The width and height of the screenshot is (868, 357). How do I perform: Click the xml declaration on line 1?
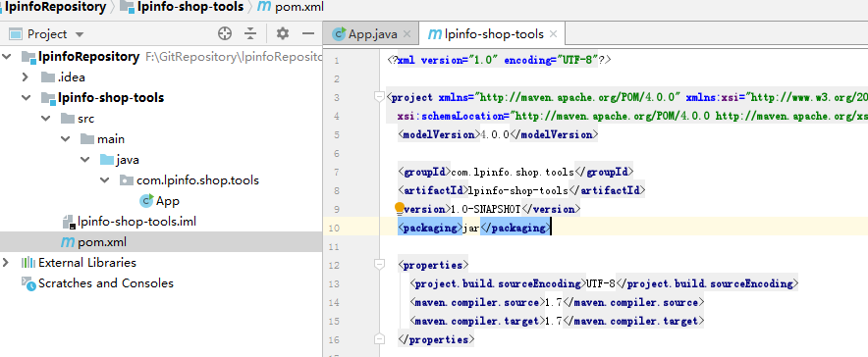click(x=499, y=60)
